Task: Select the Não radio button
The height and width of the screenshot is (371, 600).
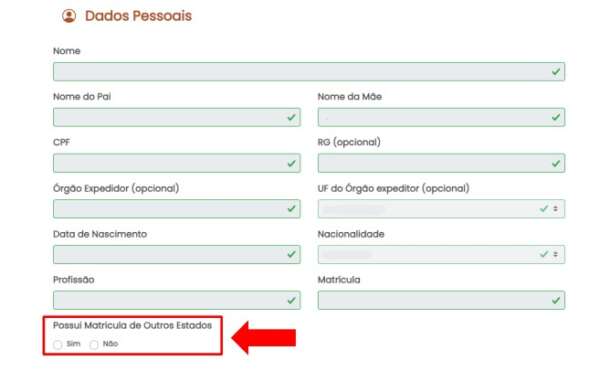Action: [94, 345]
